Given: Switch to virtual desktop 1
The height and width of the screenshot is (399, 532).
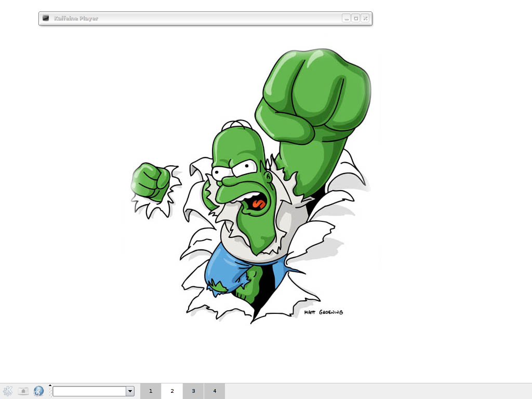Looking at the screenshot, I should pyautogui.click(x=151, y=391).
